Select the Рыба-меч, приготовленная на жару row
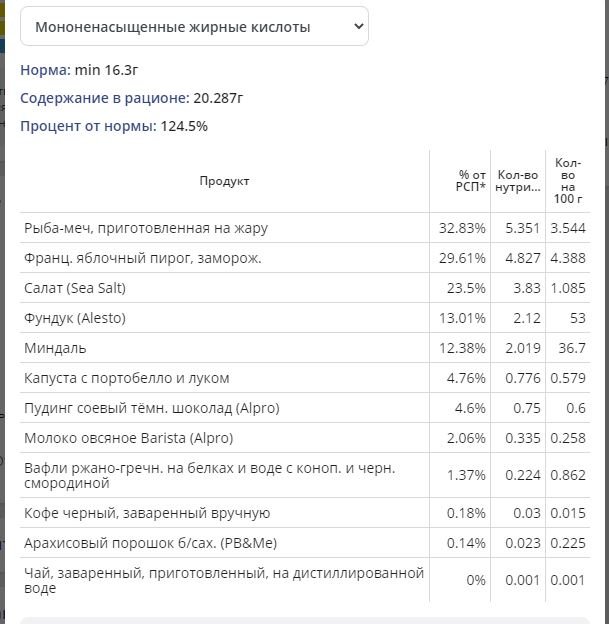Screen dimensions: 609x624 click(x=305, y=228)
